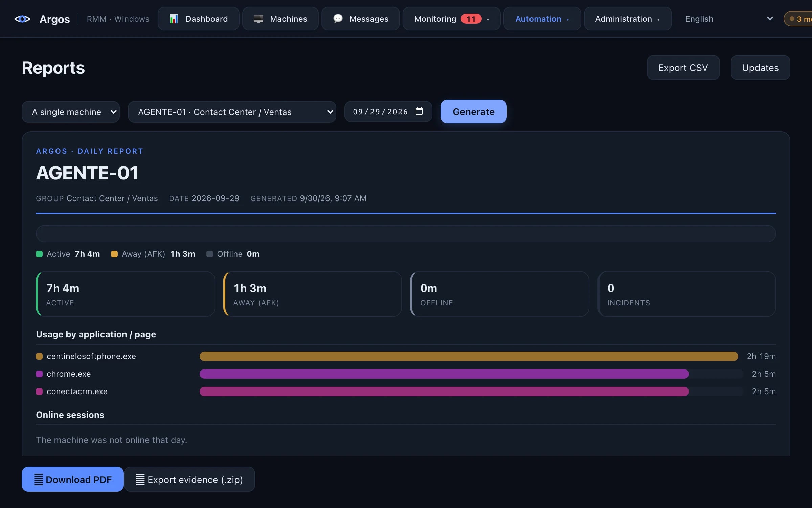Click the 09/29/2026 date field
The image size is (812, 508).
point(388,111)
